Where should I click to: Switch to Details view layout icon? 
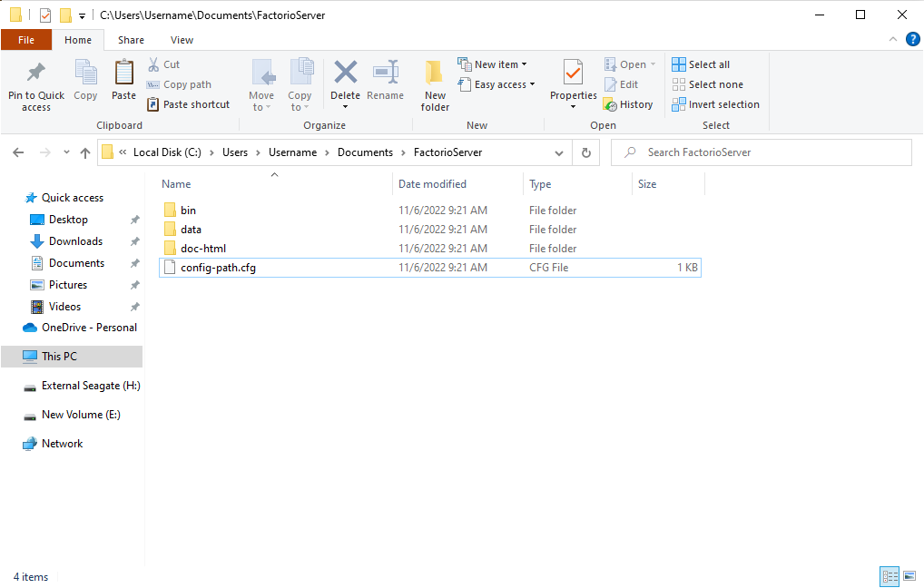point(890,576)
